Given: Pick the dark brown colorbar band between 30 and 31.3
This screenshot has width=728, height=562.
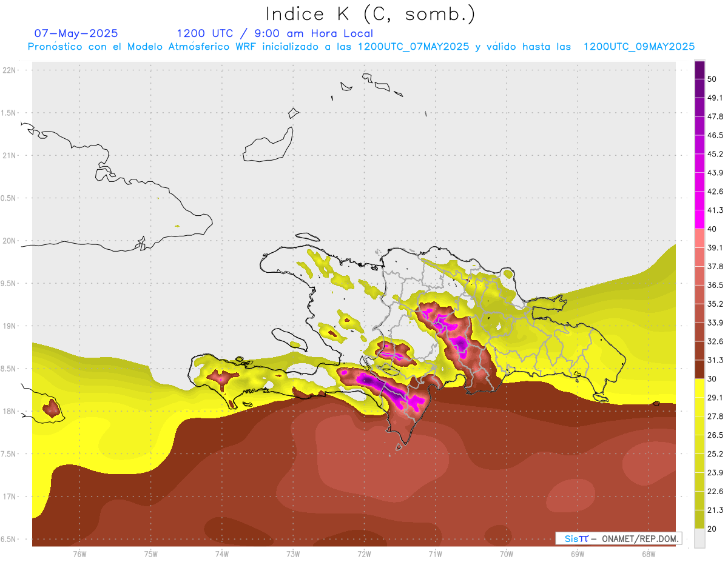Looking at the screenshot, I should [700, 369].
